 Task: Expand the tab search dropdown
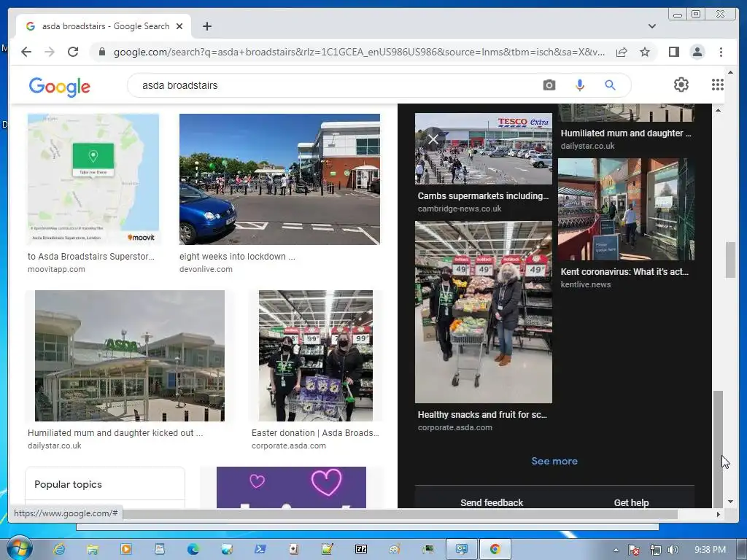(651, 26)
